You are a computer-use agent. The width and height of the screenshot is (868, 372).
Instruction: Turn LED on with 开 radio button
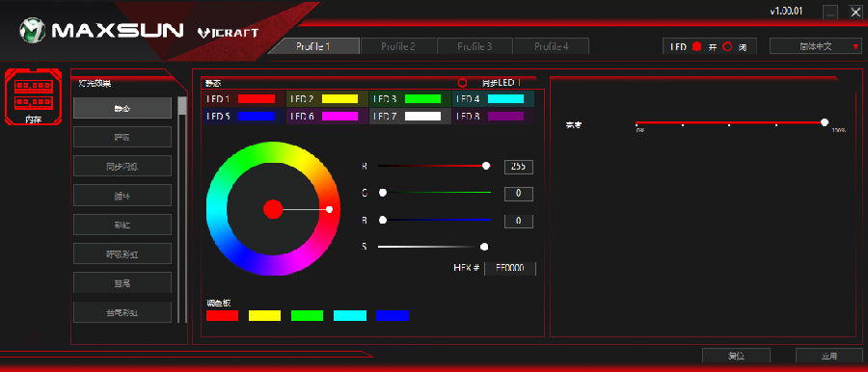tap(697, 46)
